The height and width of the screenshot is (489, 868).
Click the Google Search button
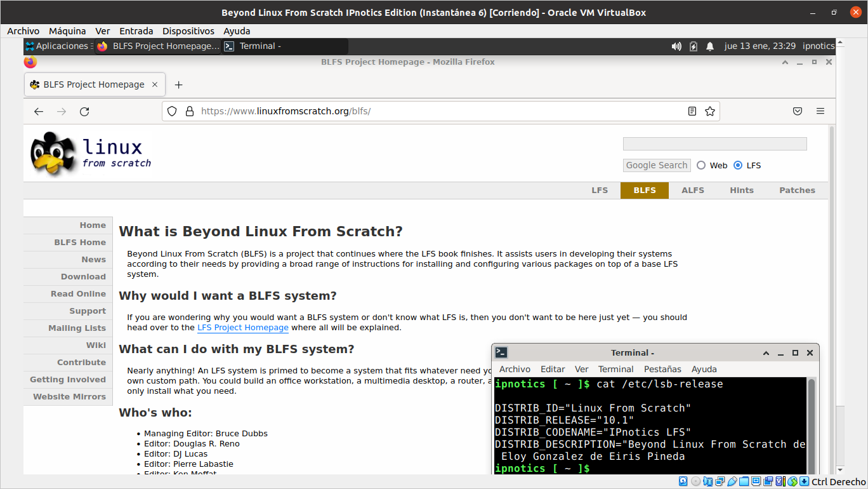[657, 165]
